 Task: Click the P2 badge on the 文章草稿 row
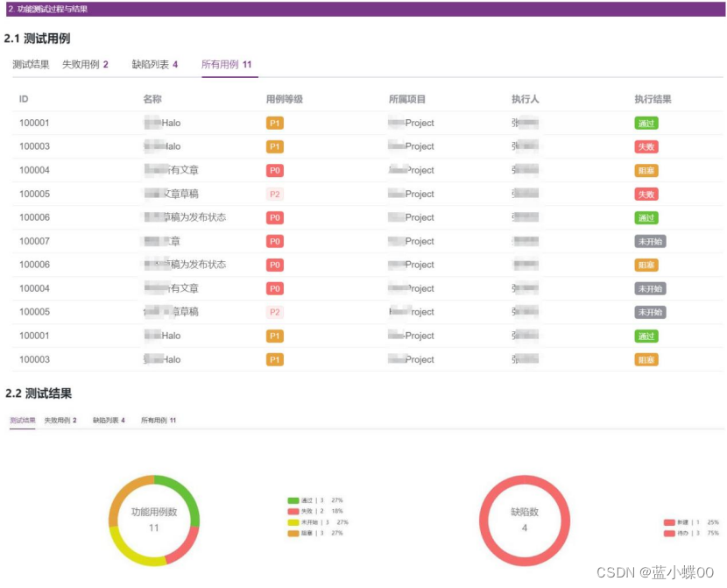(275, 194)
